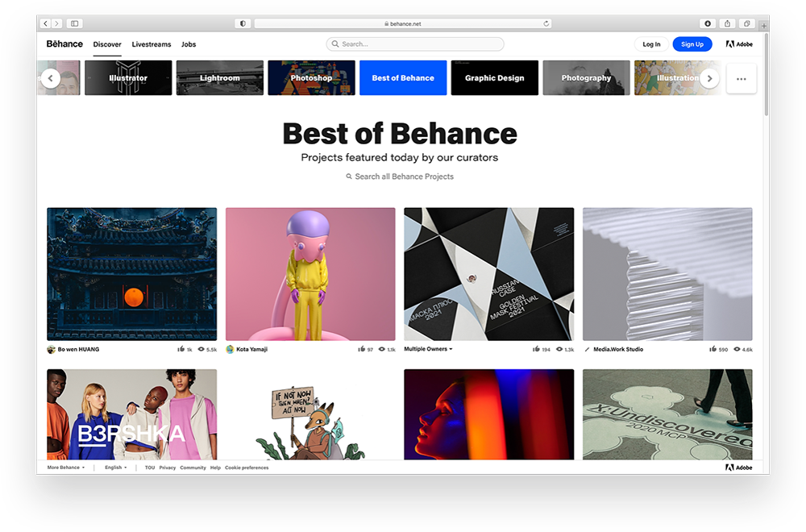Show tab overview icon in Safari
This screenshot has height=532, width=806.
[x=747, y=23]
